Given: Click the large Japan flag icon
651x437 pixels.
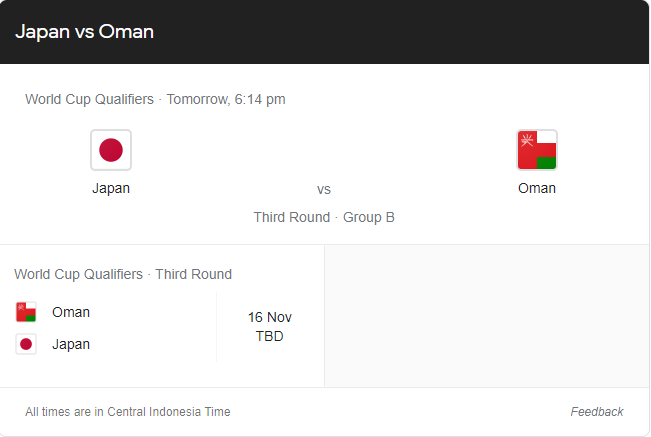Looking at the screenshot, I should tap(111, 150).
